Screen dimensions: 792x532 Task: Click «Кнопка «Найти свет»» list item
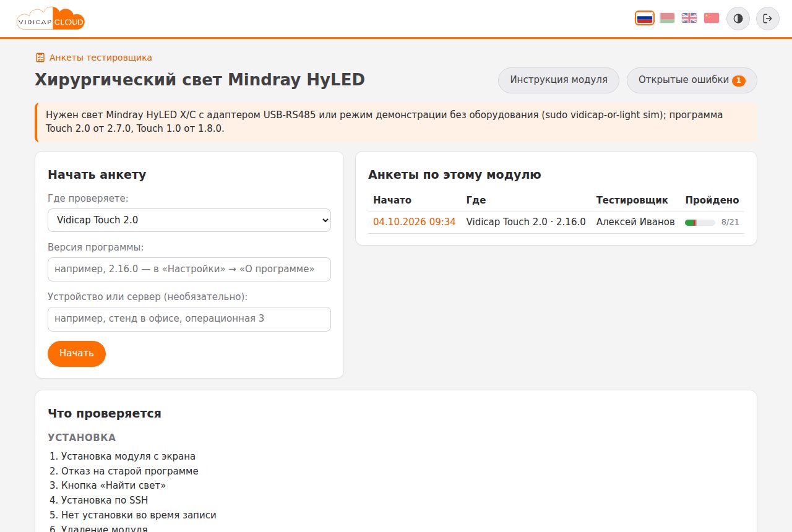point(113,486)
